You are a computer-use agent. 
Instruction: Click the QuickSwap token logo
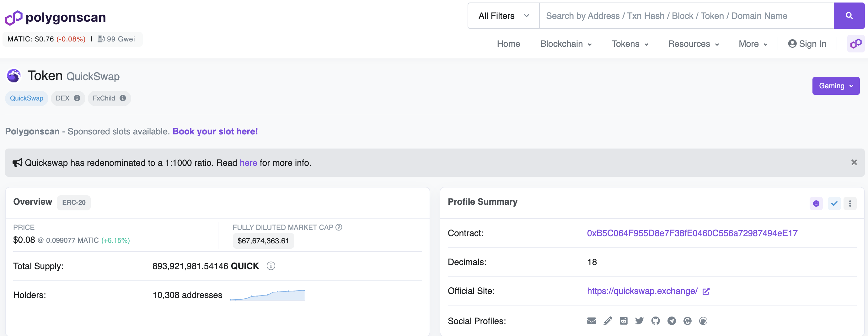[x=14, y=76]
